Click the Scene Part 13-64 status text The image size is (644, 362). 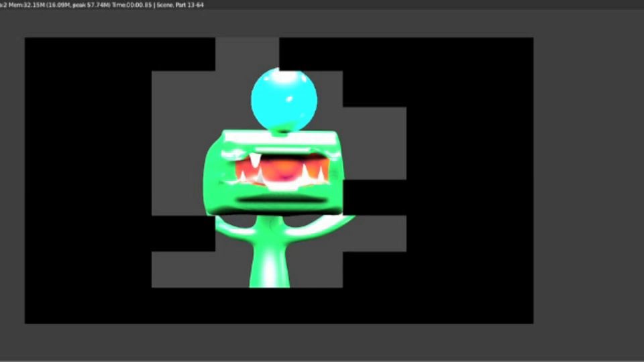tap(180, 5)
